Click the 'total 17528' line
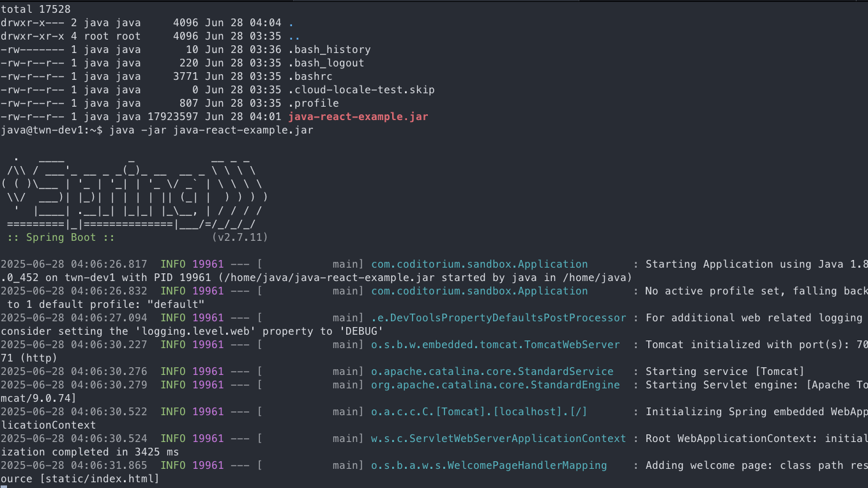This screenshot has height=488, width=868. [x=36, y=9]
